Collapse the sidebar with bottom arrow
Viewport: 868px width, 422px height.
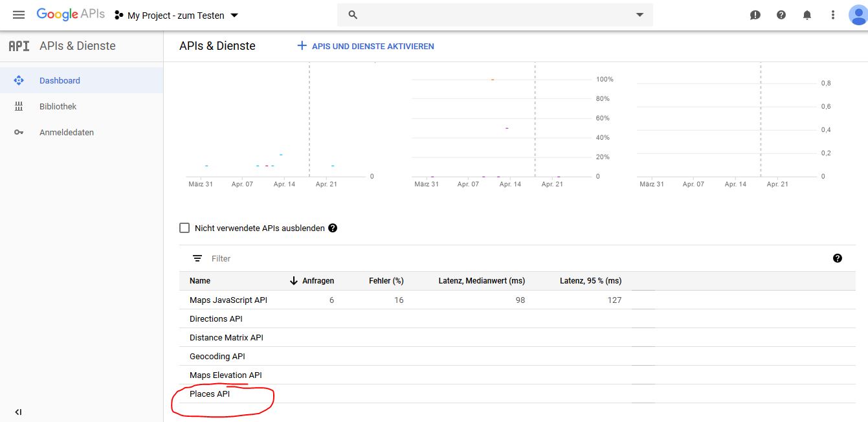click(18, 412)
